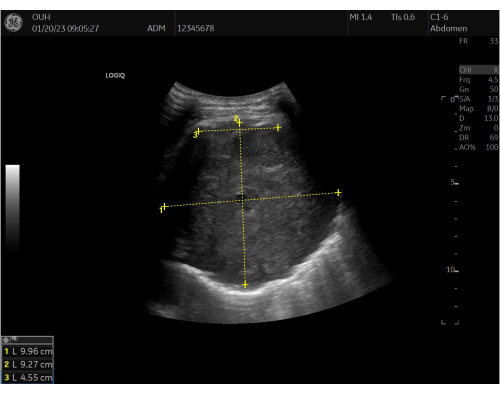Click caliper 2 top cross marker
Image resolution: width=500 pixels, height=394 pixels.
point(240,123)
